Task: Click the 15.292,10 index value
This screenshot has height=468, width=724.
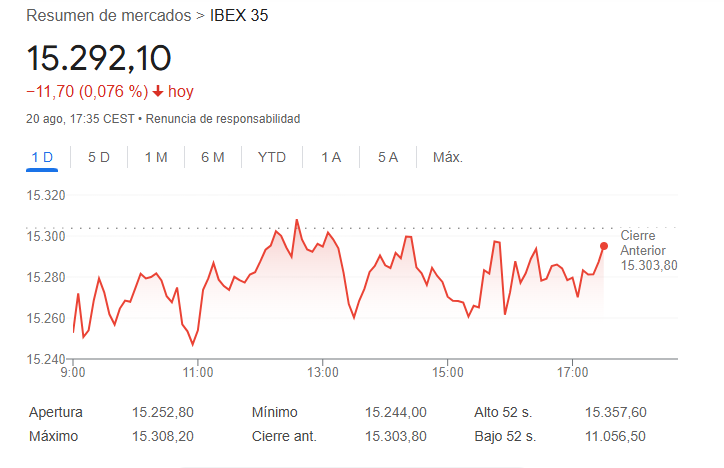Action: tap(99, 57)
